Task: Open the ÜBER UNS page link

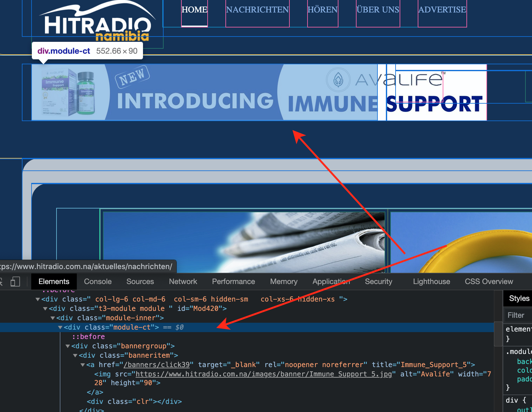Action: point(378,10)
